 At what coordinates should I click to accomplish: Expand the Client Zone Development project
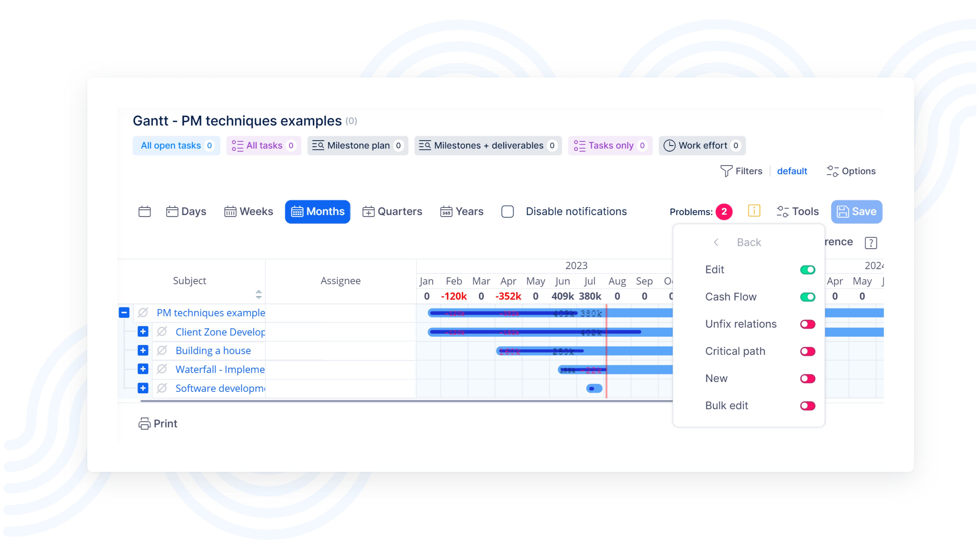[143, 332]
